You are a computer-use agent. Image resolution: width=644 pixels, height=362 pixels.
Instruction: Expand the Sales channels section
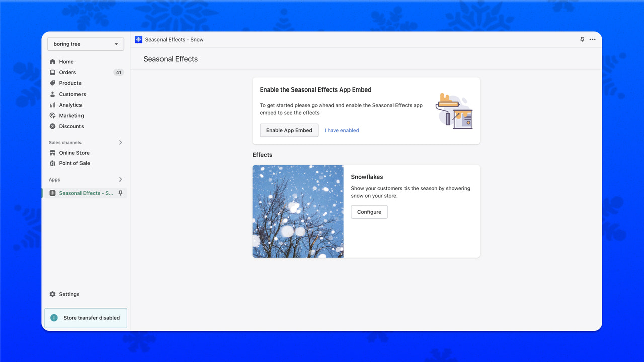click(120, 142)
